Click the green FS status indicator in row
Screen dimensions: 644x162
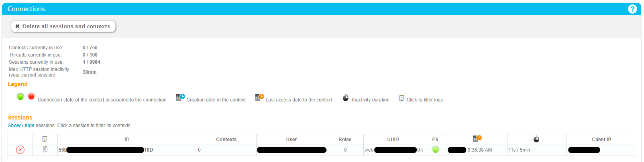tap(435, 150)
